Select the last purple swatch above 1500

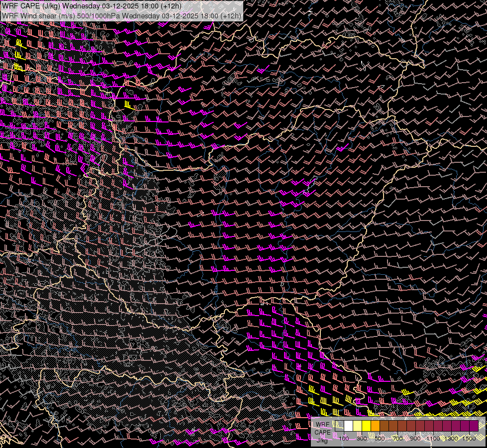tap(474, 426)
